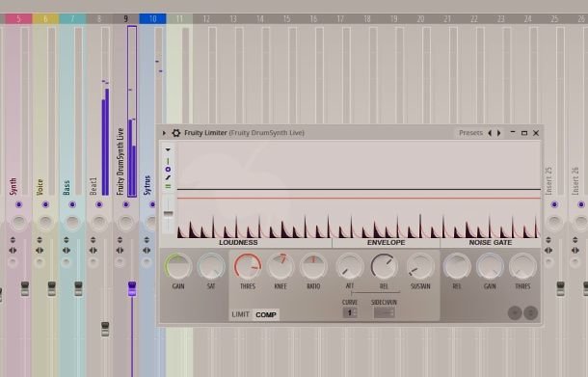The height and width of the screenshot is (377, 588).
Task: Swap stereo channels on Fruity DrumSynth Live track
Action: [120, 250]
